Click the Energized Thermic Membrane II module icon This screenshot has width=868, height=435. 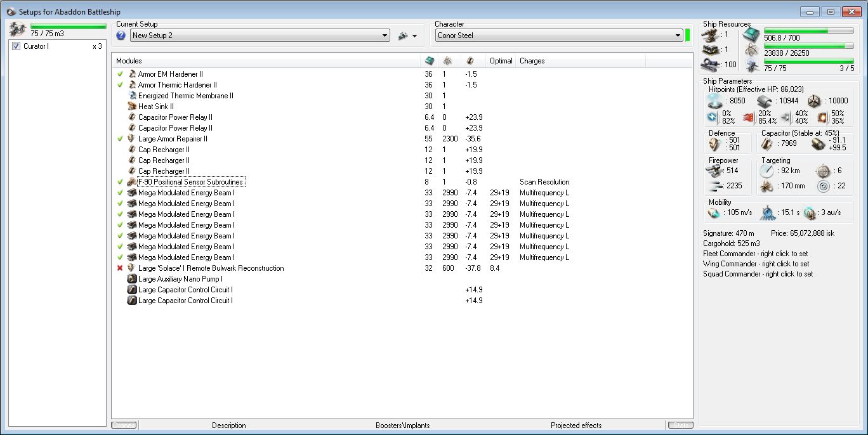pos(132,96)
